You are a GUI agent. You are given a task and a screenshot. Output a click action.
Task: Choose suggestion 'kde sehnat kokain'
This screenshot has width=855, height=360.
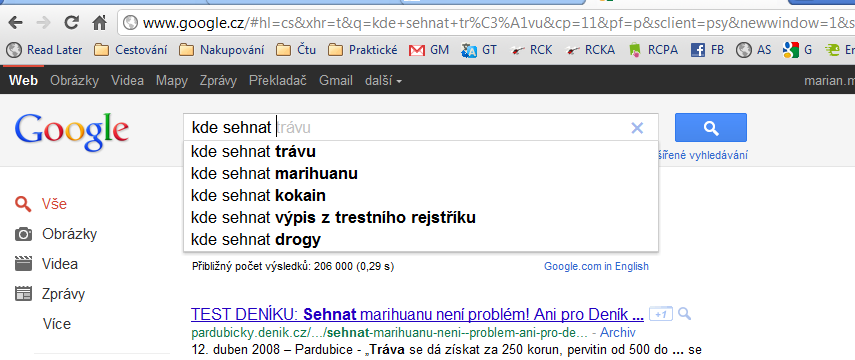pyautogui.click(x=420, y=196)
